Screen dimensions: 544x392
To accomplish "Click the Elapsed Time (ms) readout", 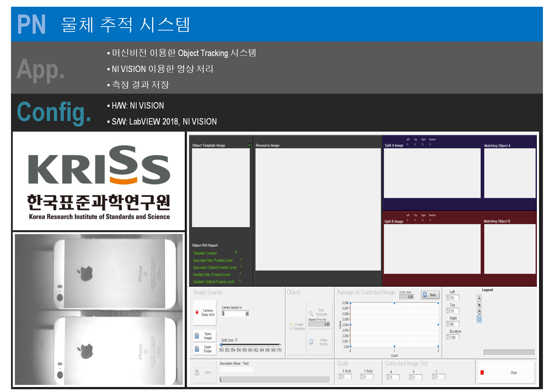I will [x=319, y=324].
